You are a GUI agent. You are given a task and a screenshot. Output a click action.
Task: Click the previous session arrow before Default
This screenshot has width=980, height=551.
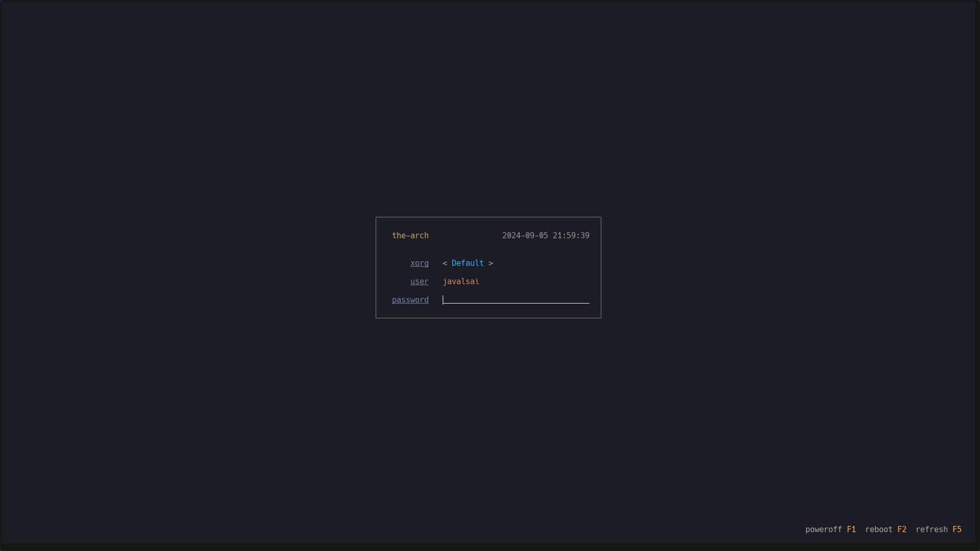tap(445, 263)
